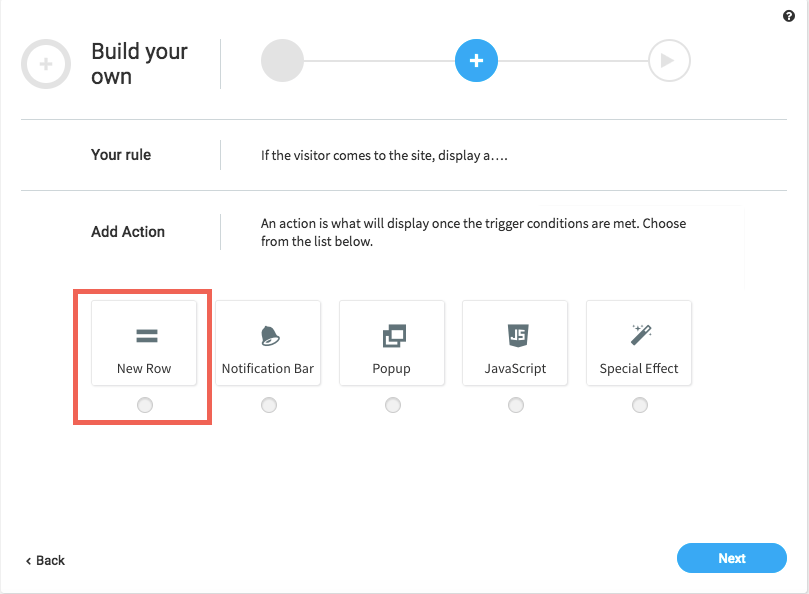Select the Special Effect radio button
Screen dimensions: 809x594
pyautogui.click(x=640, y=405)
